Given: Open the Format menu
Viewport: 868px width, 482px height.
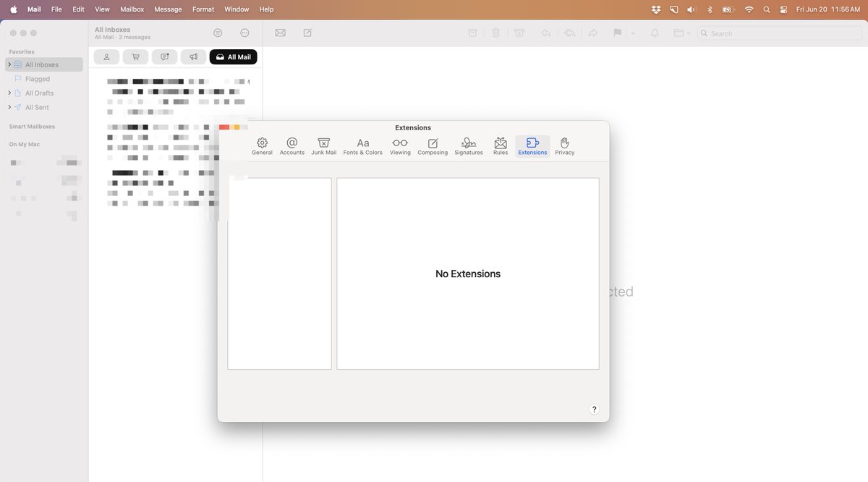Looking at the screenshot, I should point(203,9).
